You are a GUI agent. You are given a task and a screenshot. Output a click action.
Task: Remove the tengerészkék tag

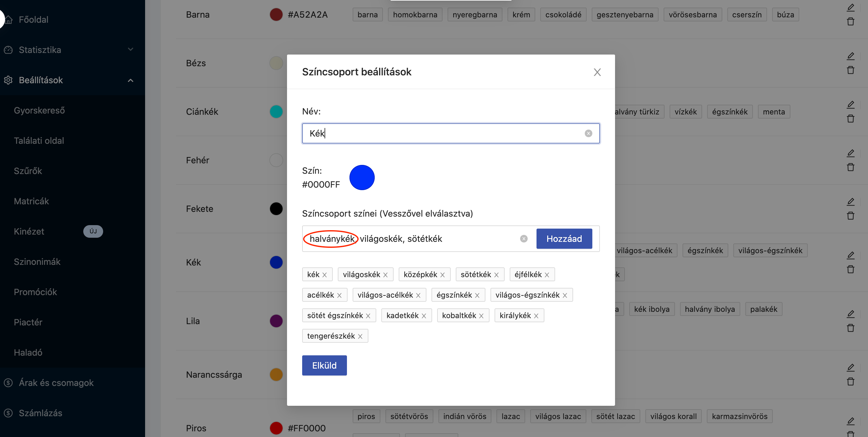pyautogui.click(x=360, y=336)
